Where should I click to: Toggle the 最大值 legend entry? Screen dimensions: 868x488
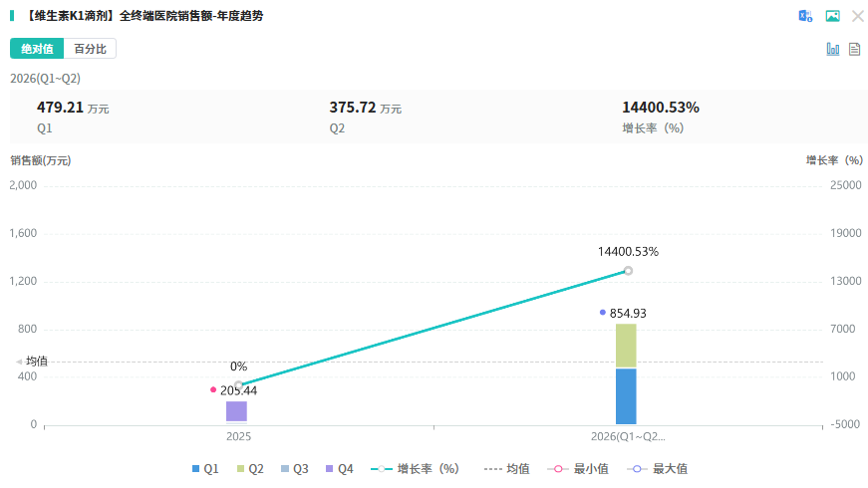657,469
